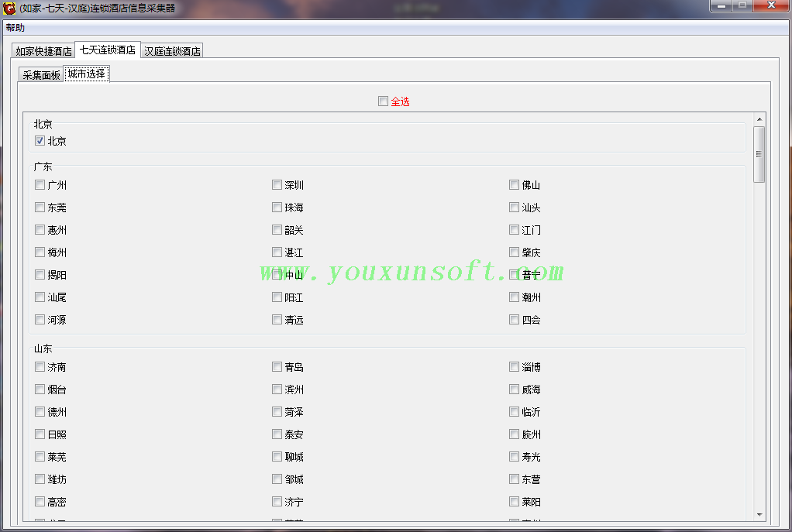Viewport: 792px width, 532px height.
Task: Tick the 佛山 checkbox
Action: [515, 185]
